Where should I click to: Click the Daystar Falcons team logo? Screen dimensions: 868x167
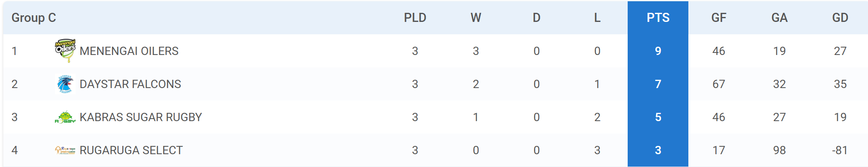(x=65, y=84)
